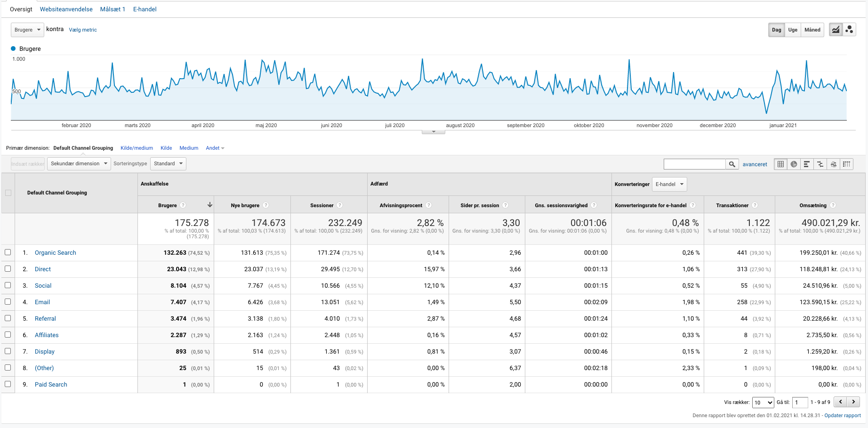
Task: Open the Referral channel link
Action: pos(45,319)
